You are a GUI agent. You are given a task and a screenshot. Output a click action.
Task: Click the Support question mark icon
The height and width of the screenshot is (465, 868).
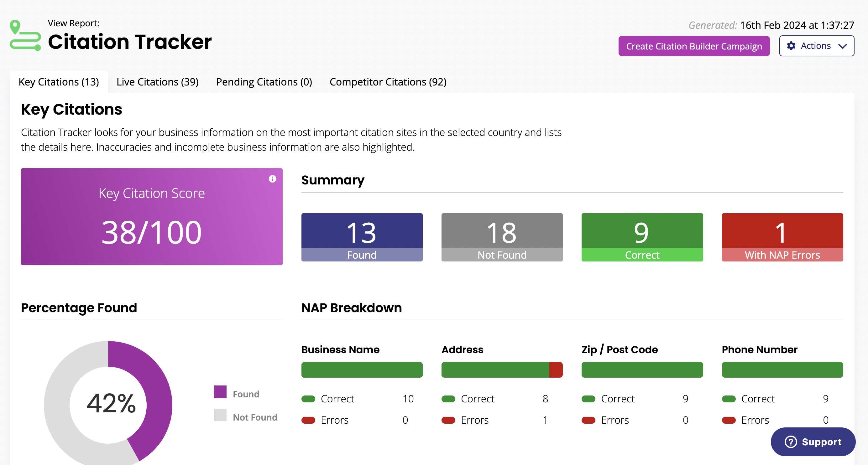click(x=791, y=442)
